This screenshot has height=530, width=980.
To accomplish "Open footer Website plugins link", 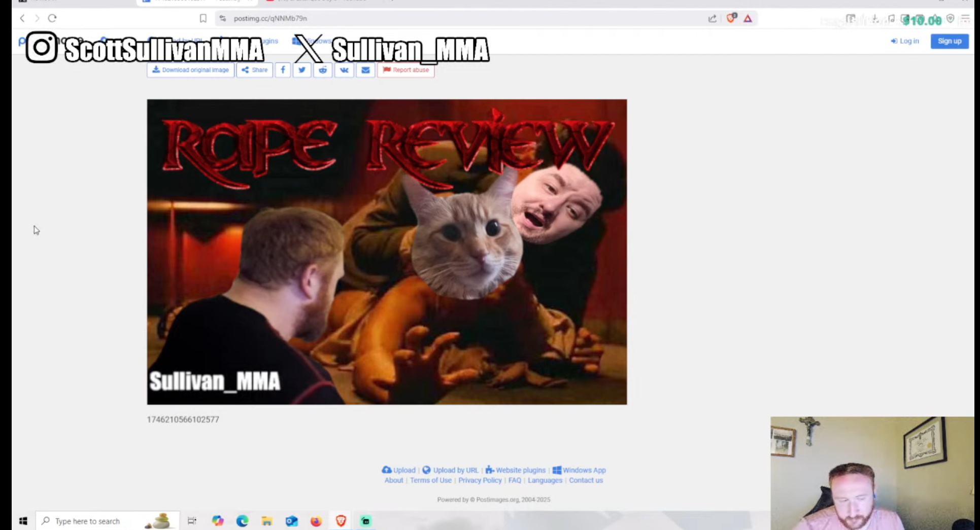I will click(x=516, y=470).
